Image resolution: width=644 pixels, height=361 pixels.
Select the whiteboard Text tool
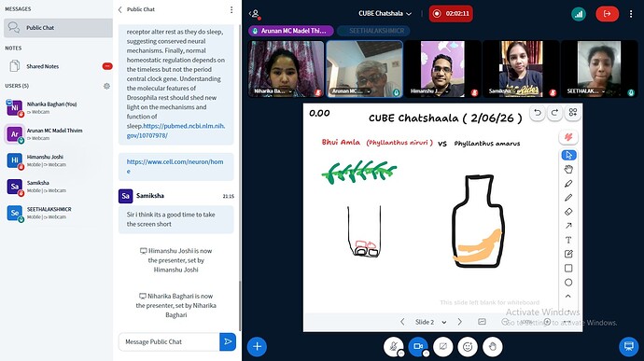568,240
